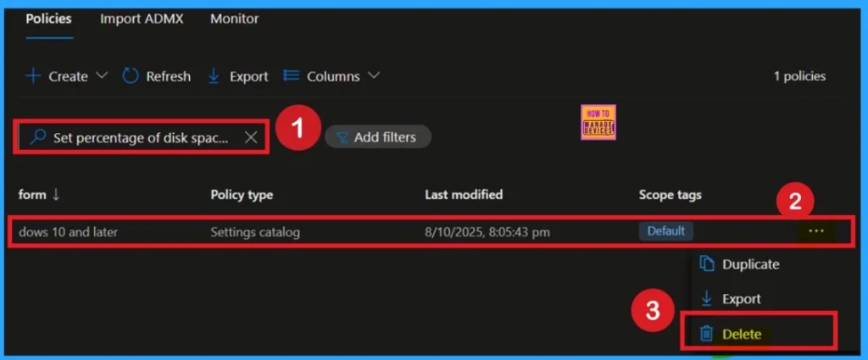Choose Duplicate from the context menu
This screenshot has height=360, width=868.
[749, 264]
